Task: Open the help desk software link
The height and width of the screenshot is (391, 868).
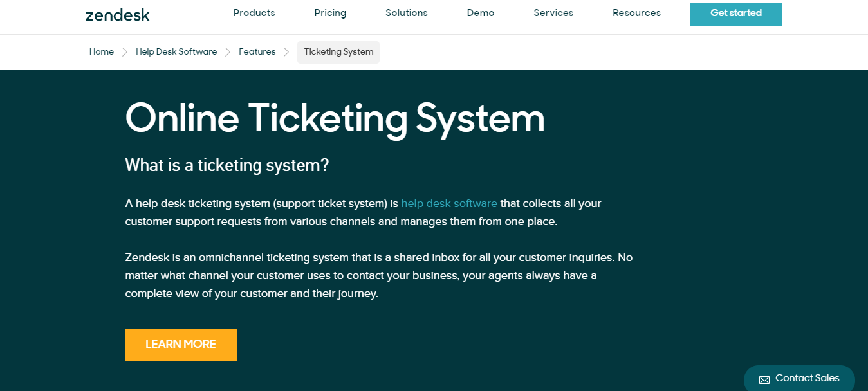Action: point(448,203)
